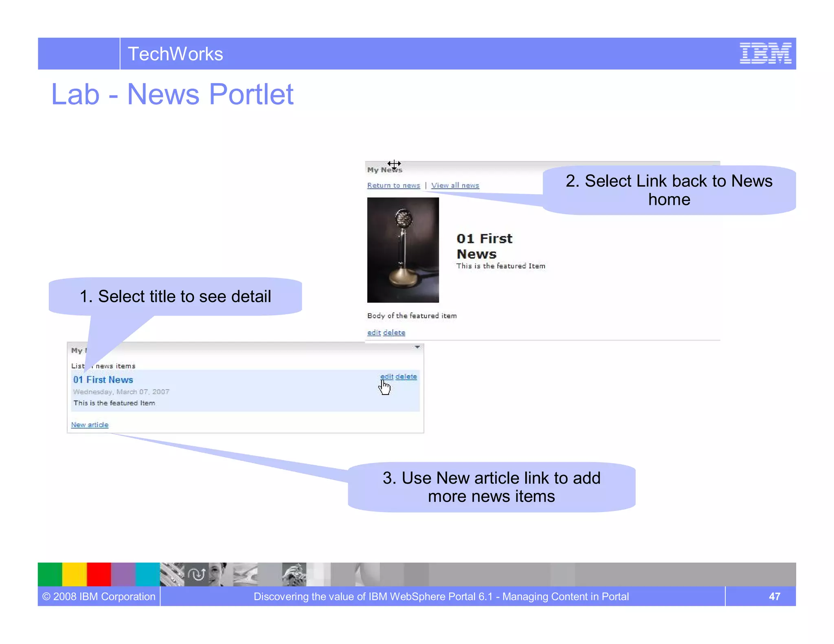Viewport: 834px width, 644px height.
Task: Open the View all news link
Action: tap(455, 185)
